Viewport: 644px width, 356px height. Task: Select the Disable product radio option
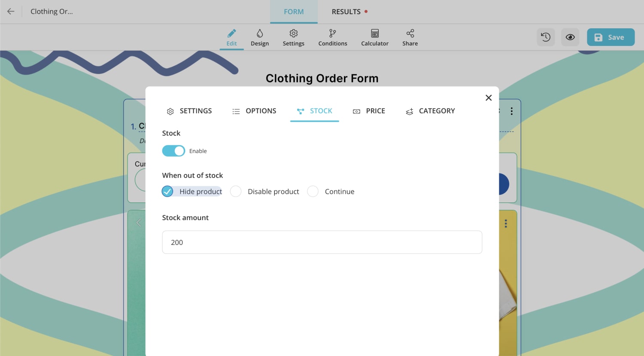(236, 191)
